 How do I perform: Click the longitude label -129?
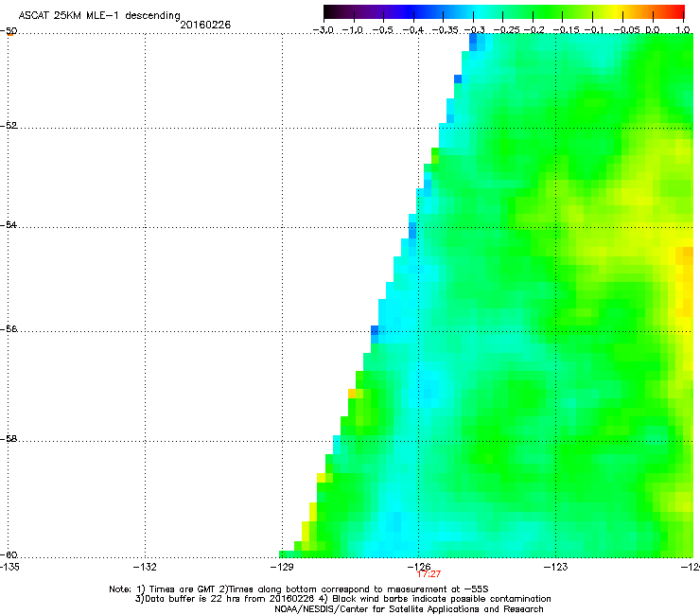[282, 567]
